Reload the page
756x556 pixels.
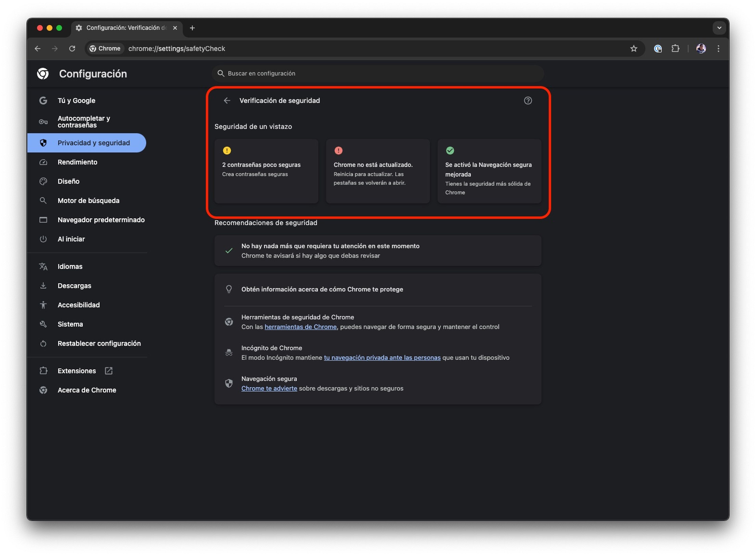tap(72, 48)
